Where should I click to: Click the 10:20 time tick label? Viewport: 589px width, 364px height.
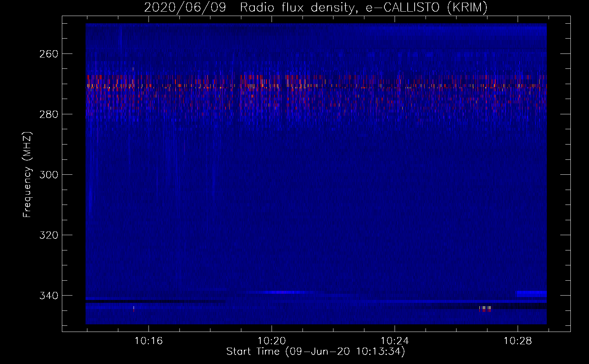tap(272, 341)
